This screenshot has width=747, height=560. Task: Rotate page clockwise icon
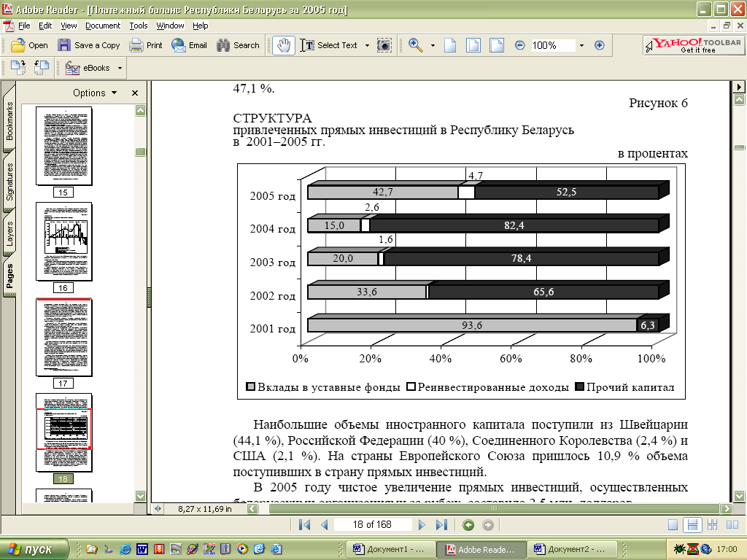[x=18, y=68]
